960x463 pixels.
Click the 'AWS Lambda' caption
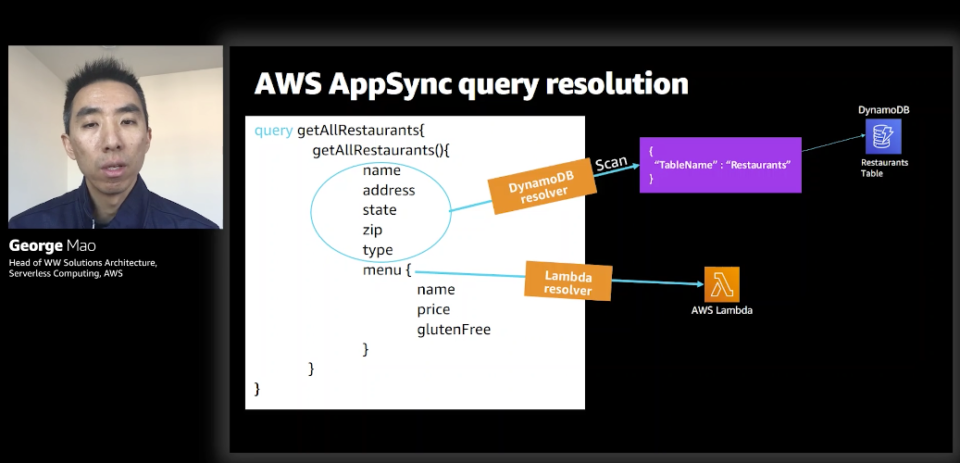pos(722,311)
